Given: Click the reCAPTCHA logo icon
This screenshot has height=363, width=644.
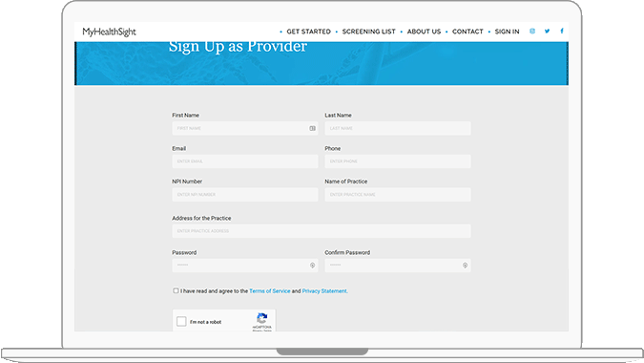Looking at the screenshot, I should pyautogui.click(x=262, y=318).
